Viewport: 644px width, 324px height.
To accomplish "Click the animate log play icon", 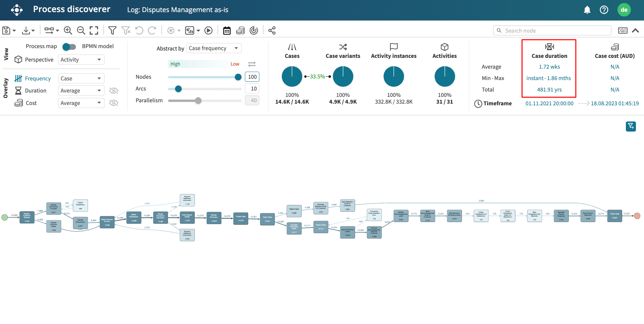I will 209,31.
